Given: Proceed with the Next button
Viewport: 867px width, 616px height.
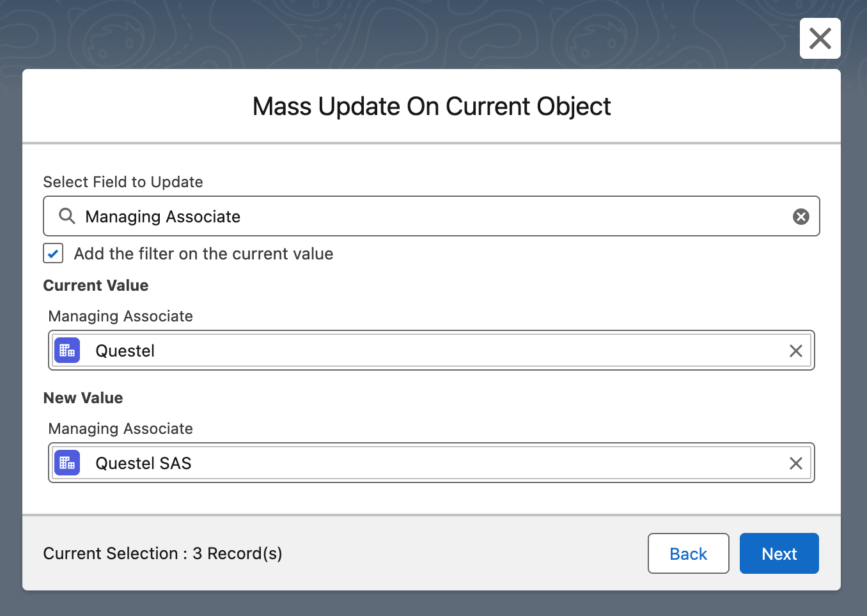Looking at the screenshot, I should [x=779, y=553].
